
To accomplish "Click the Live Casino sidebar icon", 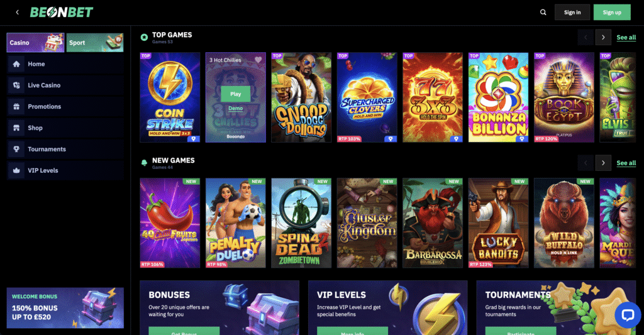I will (x=16, y=85).
